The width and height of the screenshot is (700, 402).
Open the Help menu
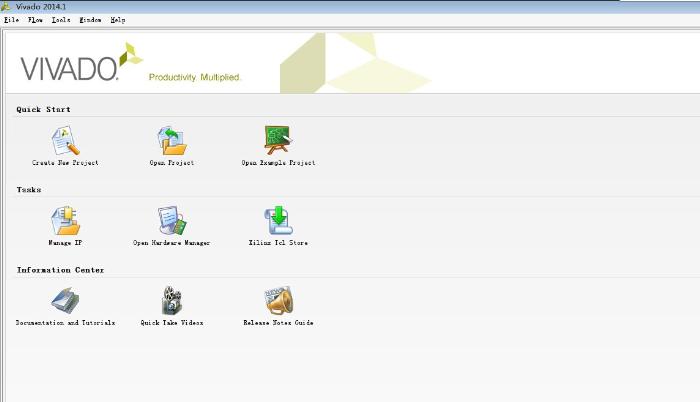tap(118, 20)
